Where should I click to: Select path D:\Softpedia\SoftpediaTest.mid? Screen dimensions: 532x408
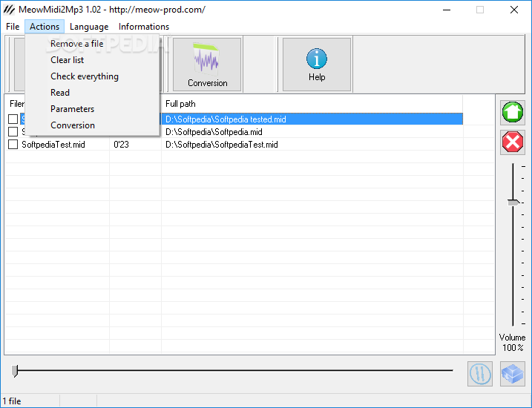click(222, 145)
